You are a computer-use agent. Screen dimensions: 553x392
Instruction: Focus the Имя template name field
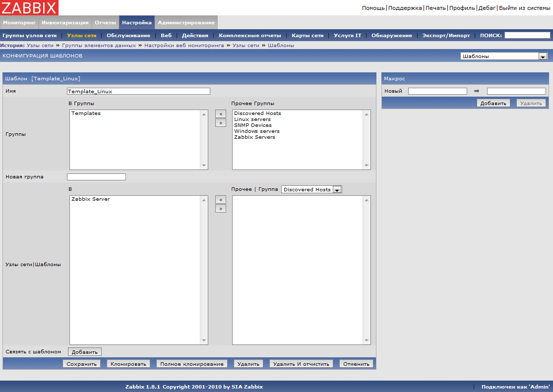pos(138,91)
